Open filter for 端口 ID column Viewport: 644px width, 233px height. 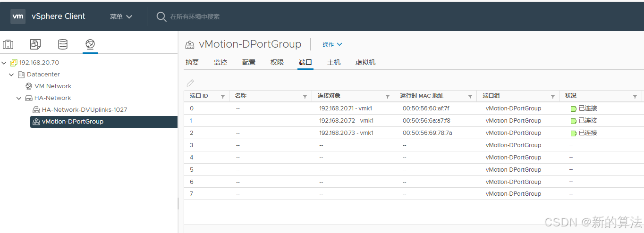(223, 96)
